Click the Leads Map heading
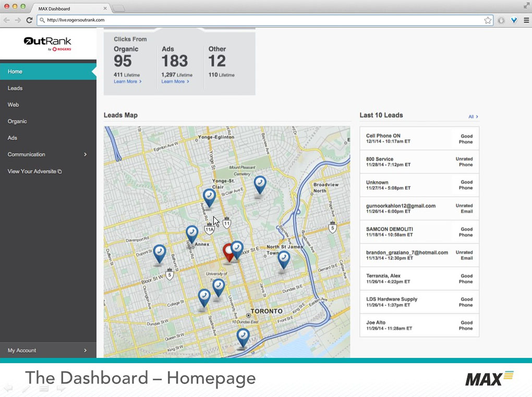The height and width of the screenshot is (397, 532). pos(120,115)
